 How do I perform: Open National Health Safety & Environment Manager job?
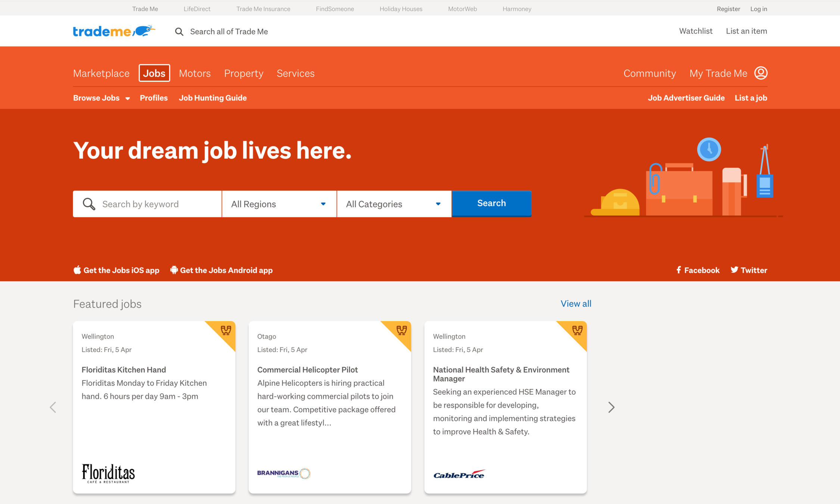pos(501,374)
